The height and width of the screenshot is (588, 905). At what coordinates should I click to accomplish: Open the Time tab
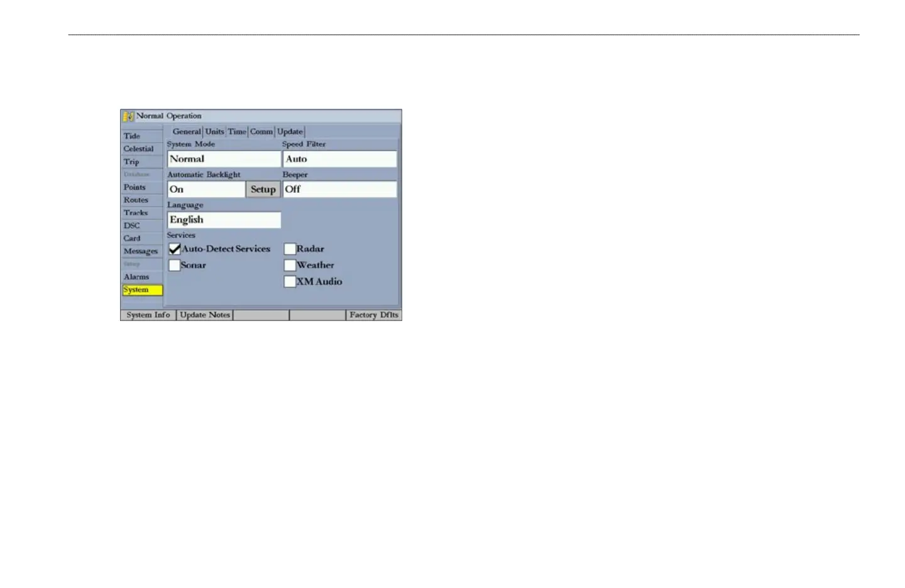237,131
